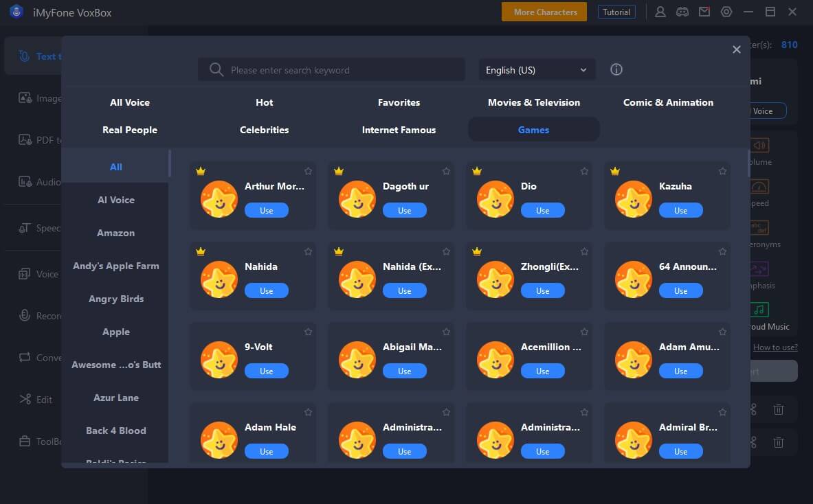813x504 pixels.
Task: Click the category list scrollbar
Action: 170,163
